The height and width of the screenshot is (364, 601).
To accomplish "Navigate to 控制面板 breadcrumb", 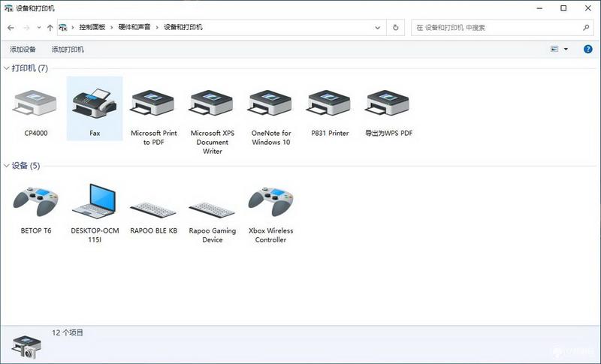I will [92, 27].
